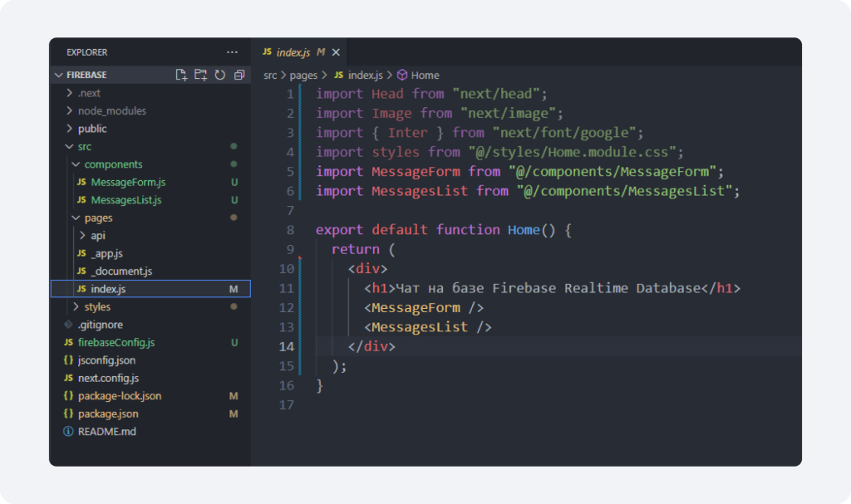Close the index.js editor tab
Image resolution: width=851 pixels, height=504 pixels.
[336, 52]
